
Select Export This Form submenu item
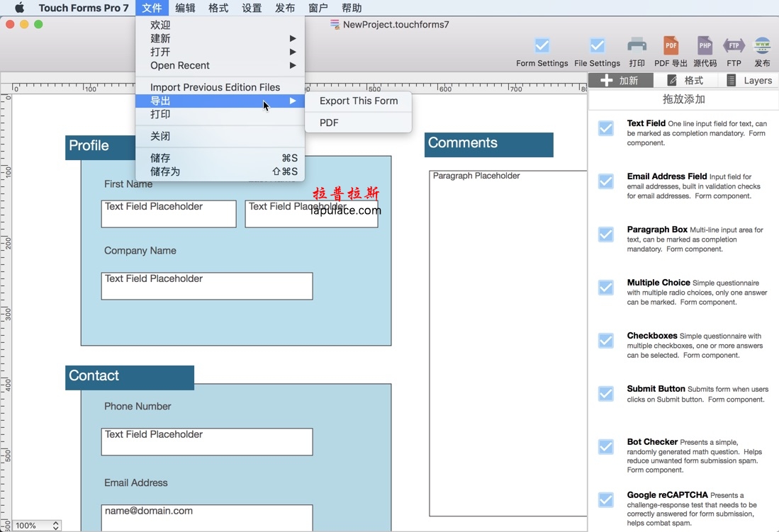coord(358,101)
